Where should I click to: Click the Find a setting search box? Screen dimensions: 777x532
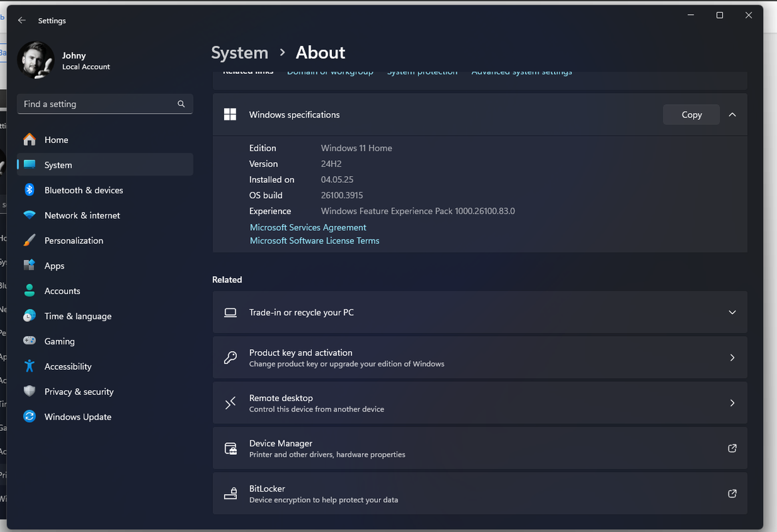pyautogui.click(x=104, y=104)
